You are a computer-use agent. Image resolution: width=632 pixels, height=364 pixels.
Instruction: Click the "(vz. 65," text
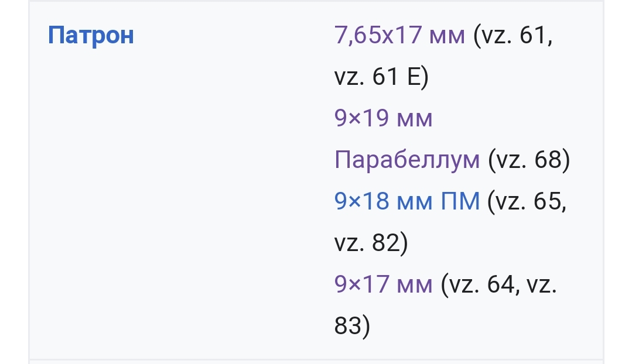[527, 201]
